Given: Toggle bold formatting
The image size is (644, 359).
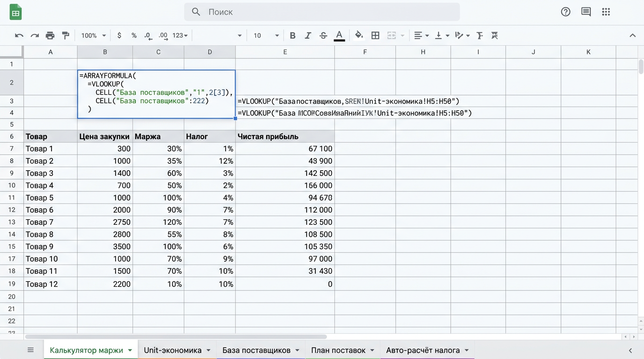Looking at the screenshot, I should [x=293, y=36].
